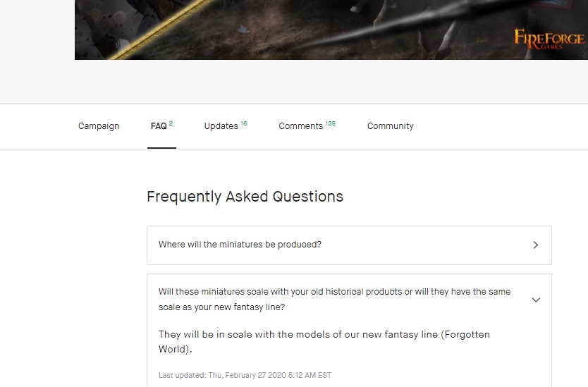
Task: Click the underline indicator beneath FAQ tab
Action: click(161, 148)
